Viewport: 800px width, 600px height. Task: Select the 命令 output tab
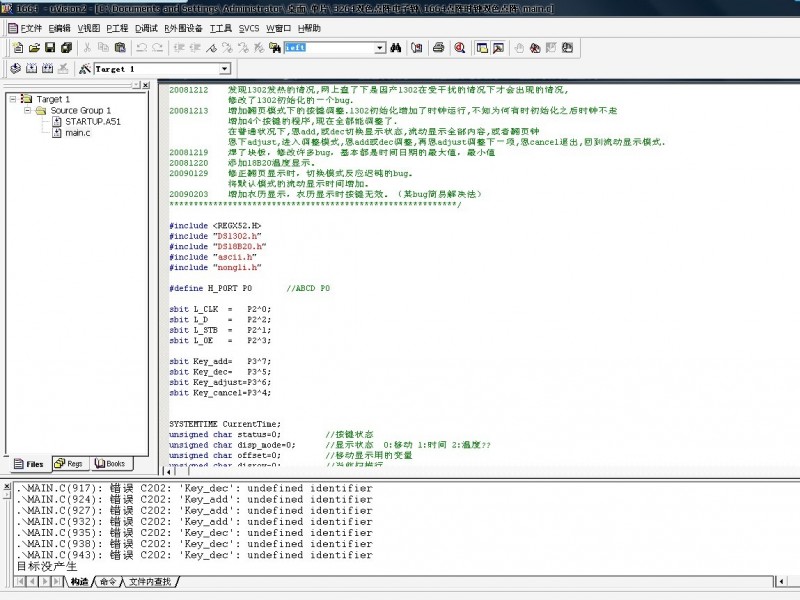coord(108,581)
